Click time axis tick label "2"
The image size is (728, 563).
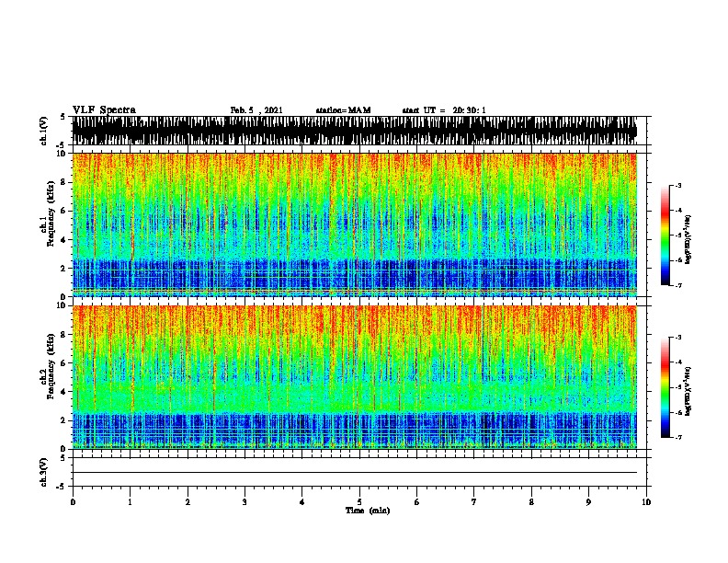click(188, 502)
